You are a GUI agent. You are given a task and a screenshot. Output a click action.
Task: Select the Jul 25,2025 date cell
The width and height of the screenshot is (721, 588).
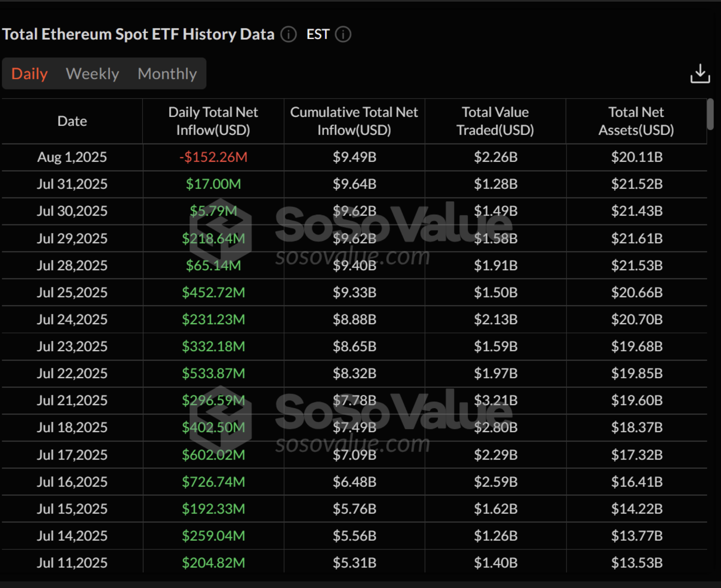[72, 292]
